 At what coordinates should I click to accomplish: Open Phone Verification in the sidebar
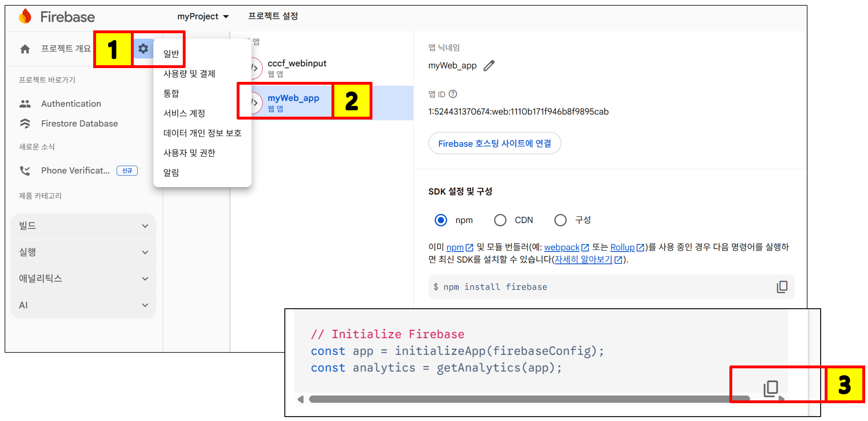point(75,171)
